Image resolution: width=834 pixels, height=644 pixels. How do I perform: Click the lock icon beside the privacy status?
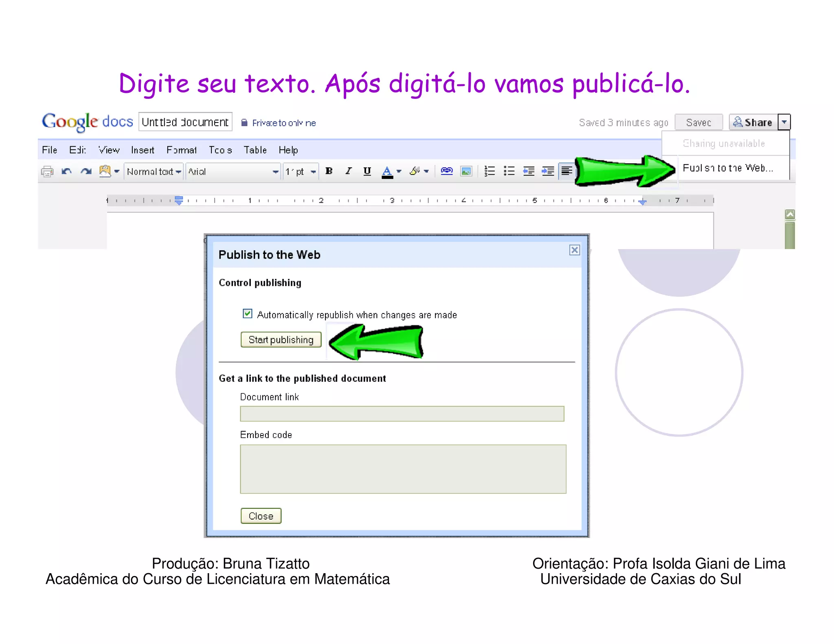244,123
